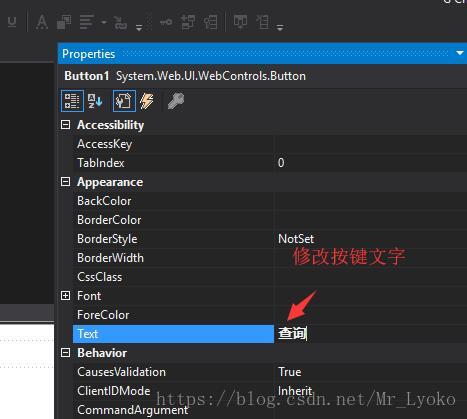Viewport: 467px width, 419px height.
Task: Open the Properties panel window-position dropdown
Action: pyautogui.click(x=460, y=53)
